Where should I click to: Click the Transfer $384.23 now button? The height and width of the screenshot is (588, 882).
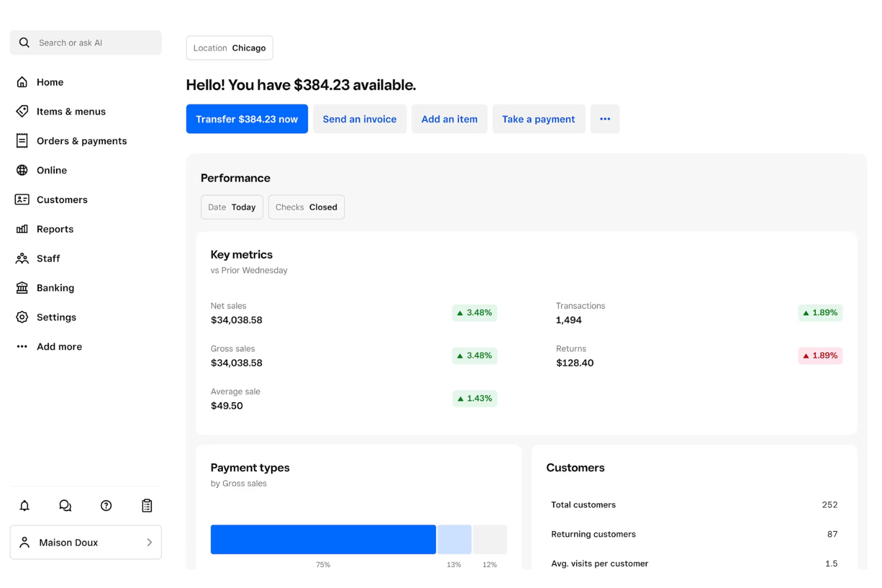click(x=247, y=119)
